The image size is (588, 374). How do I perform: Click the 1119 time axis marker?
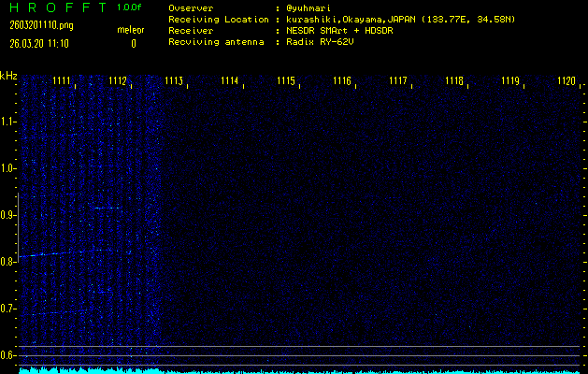[510, 80]
